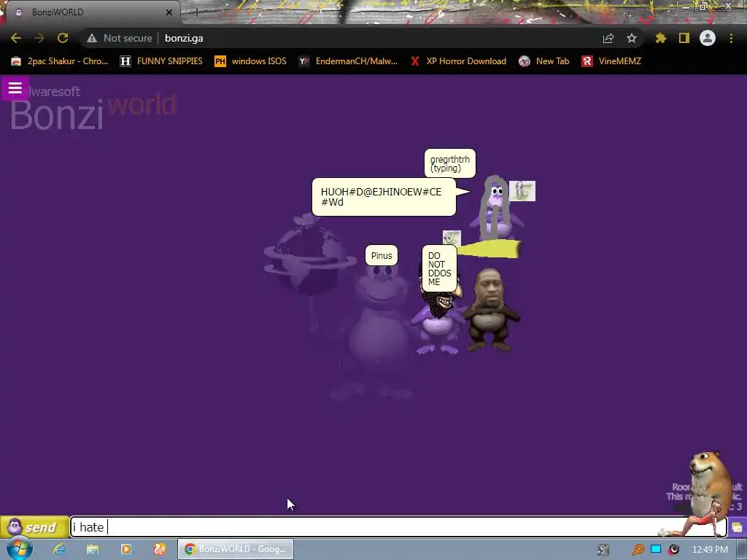The image size is (747, 560).
Task: Click the magnifier icon in system tray
Action: [x=638, y=550]
